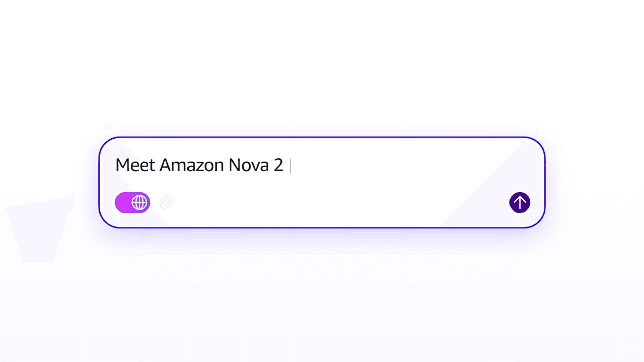The image size is (644, 362).
Task: Click the word "Meet" in the prompt
Action: tap(135, 165)
